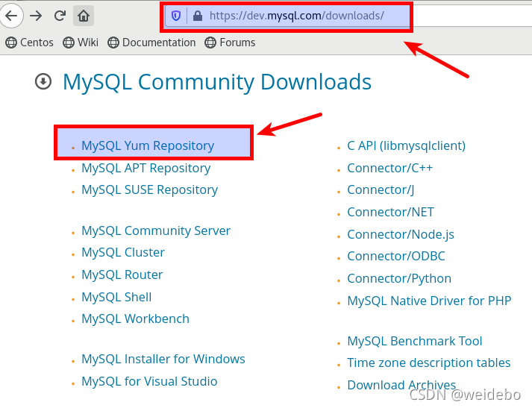Open the Documentation bookmark
This screenshot has width=532, height=408.
click(x=151, y=43)
